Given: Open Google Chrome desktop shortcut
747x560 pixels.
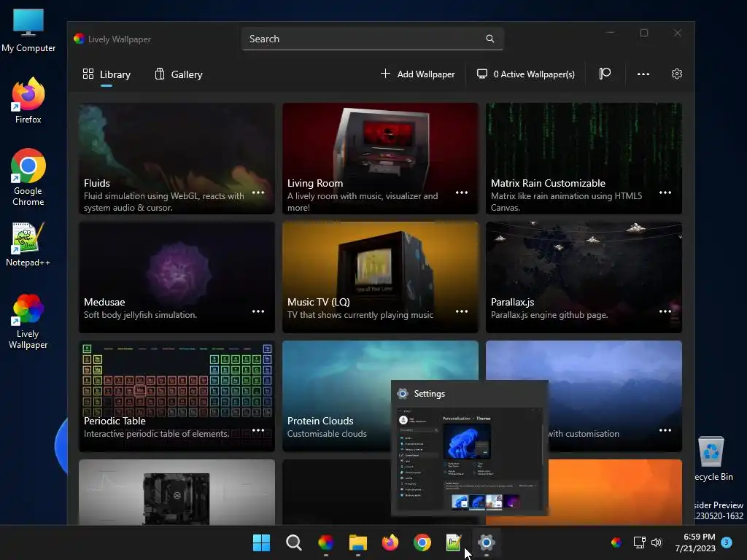Looking at the screenshot, I should tap(28, 177).
